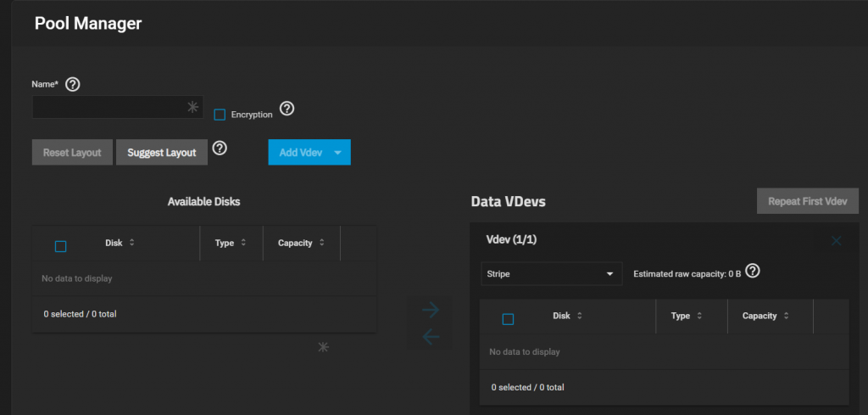
Task: Click 'No data to display' in Available Disks
Action: (x=77, y=278)
